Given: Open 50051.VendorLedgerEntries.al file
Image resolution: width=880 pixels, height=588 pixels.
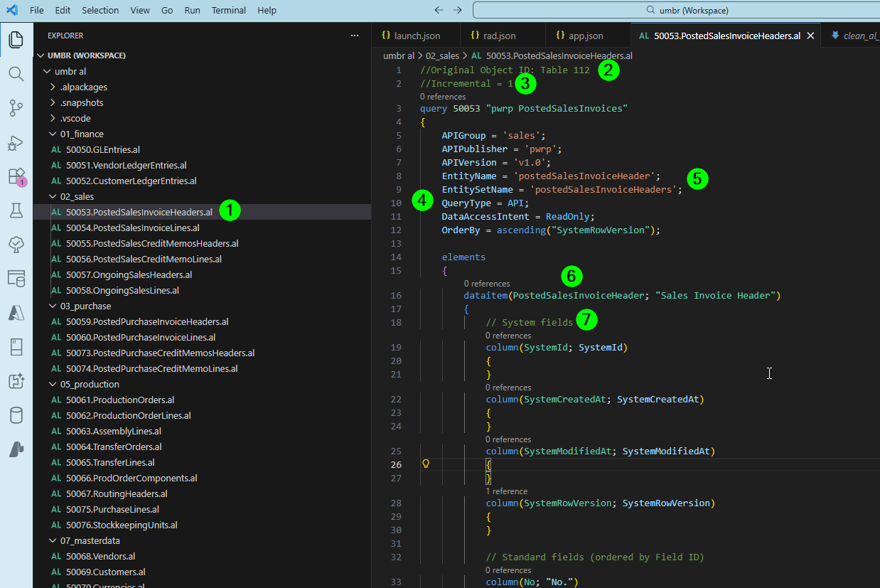Looking at the screenshot, I should (x=202, y=165).
